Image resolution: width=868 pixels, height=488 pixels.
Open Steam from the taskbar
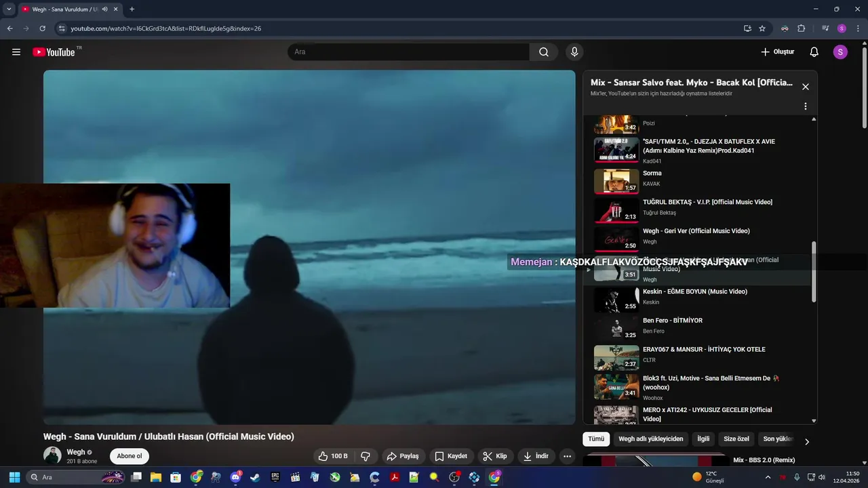pos(255,477)
